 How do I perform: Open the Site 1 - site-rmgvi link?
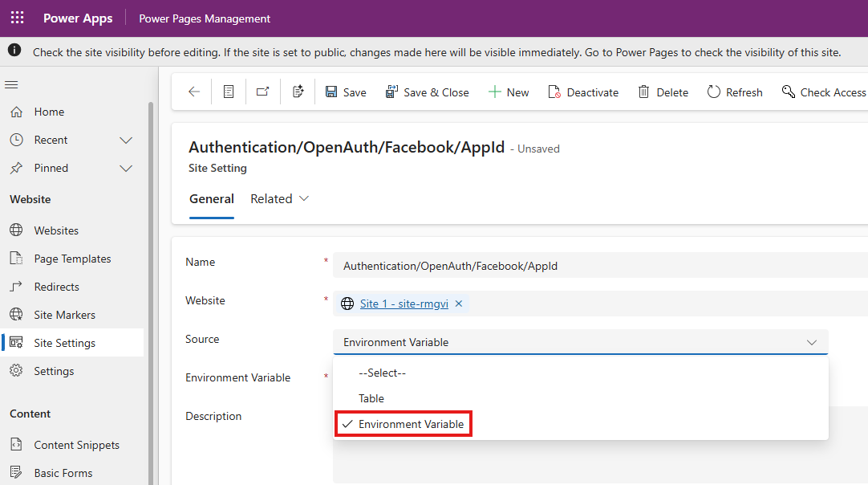pos(404,304)
